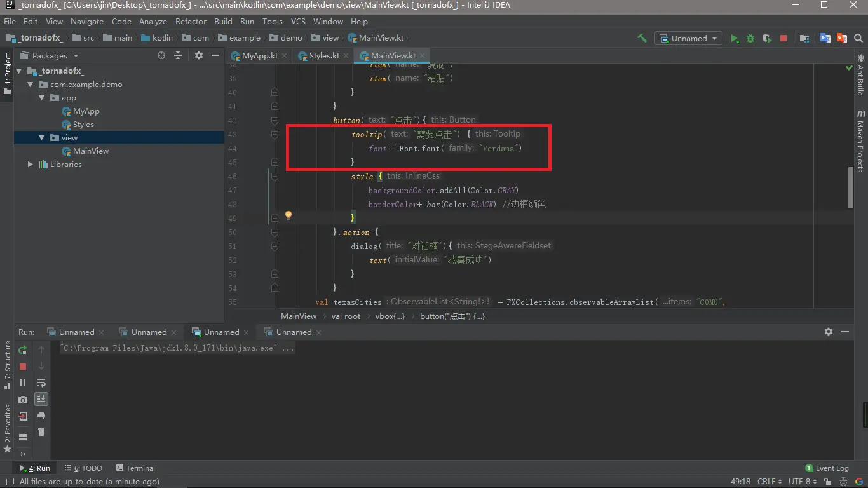Switch to the Styles.kt editor tab

tap(325, 55)
